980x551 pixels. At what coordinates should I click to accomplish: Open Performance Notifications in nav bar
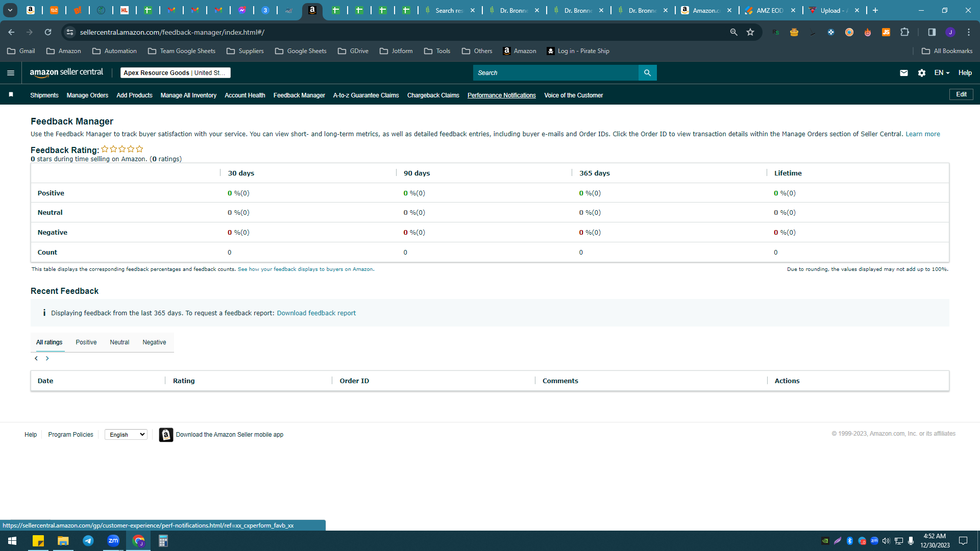[502, 95]
